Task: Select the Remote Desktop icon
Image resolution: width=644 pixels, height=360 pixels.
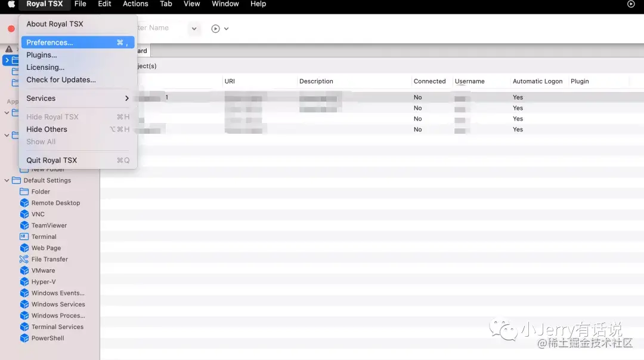Action: pyautogui.click(x=24, y=203)
